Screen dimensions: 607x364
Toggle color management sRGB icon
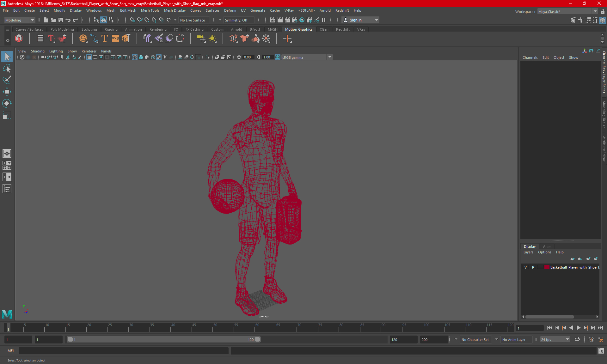click(278, 57)
